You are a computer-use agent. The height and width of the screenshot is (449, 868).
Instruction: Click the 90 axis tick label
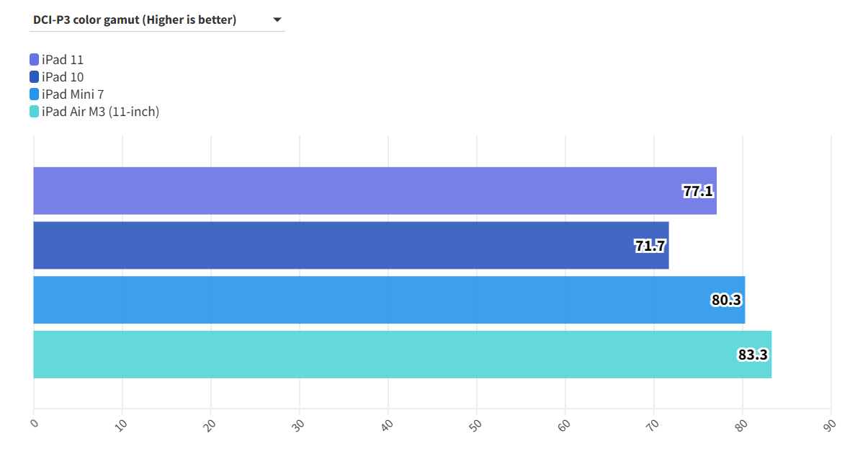tap(831, 424)
